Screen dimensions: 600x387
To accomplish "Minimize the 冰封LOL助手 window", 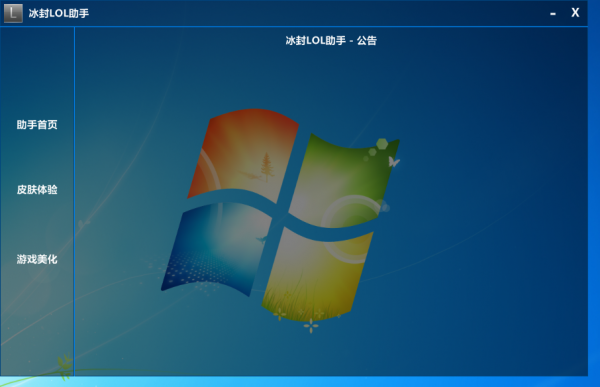I will 553,14.
